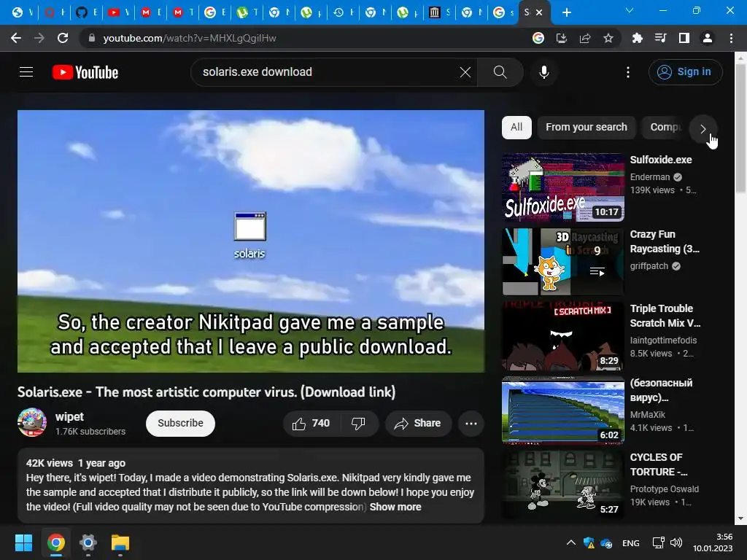Expand description with Show more
The image size is (747, 560).
(x=395, y=507)
